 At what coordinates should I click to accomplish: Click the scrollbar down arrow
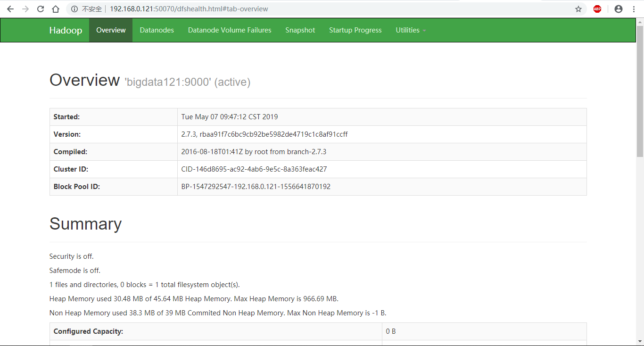click(640, 340)
